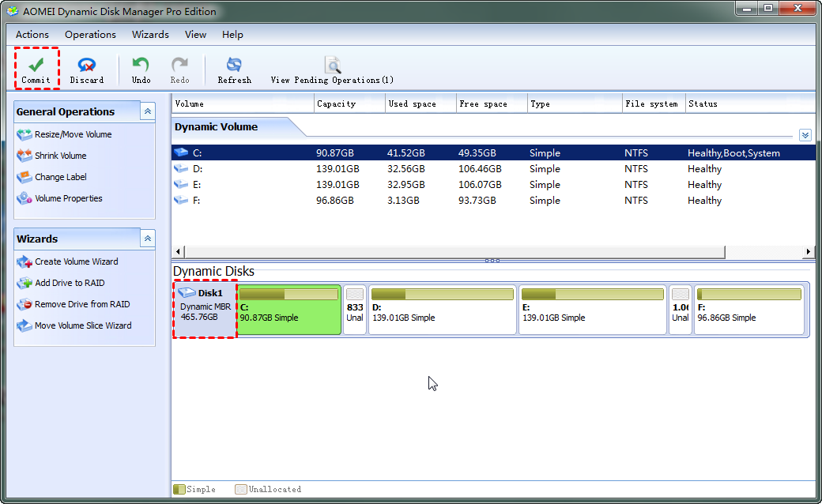822x504 pixels.
Task: Click the Redo arrow icon
Action: 179,65
